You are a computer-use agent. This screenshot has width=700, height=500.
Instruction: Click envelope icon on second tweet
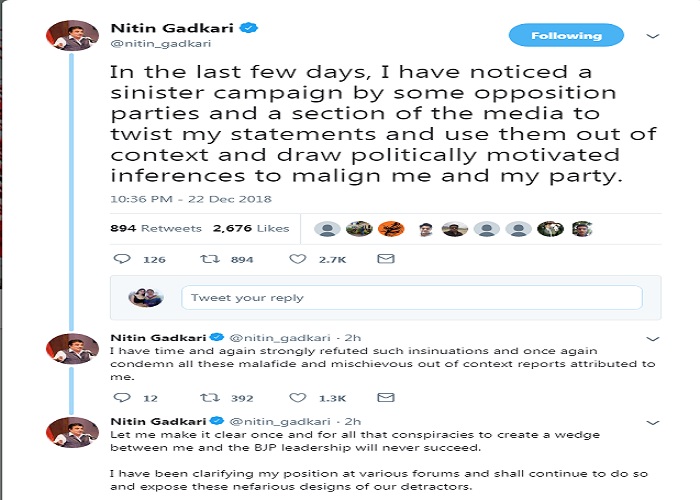385,398
